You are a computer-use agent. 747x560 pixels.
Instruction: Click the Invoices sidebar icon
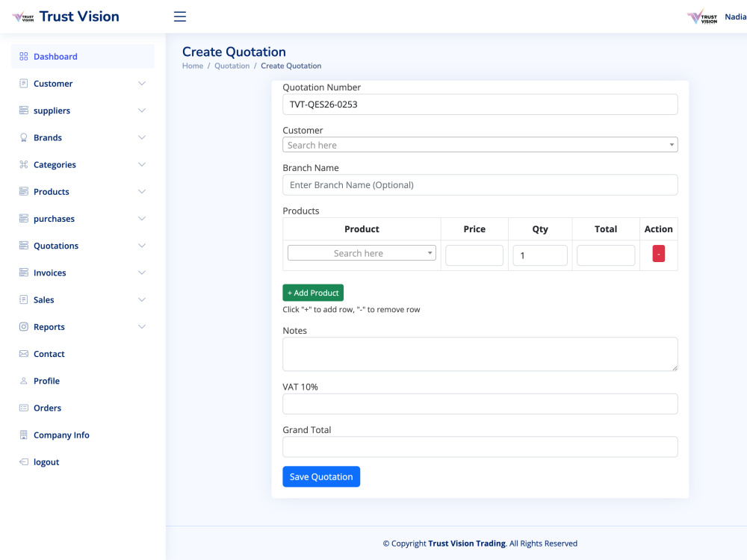(x=23, y=273)
